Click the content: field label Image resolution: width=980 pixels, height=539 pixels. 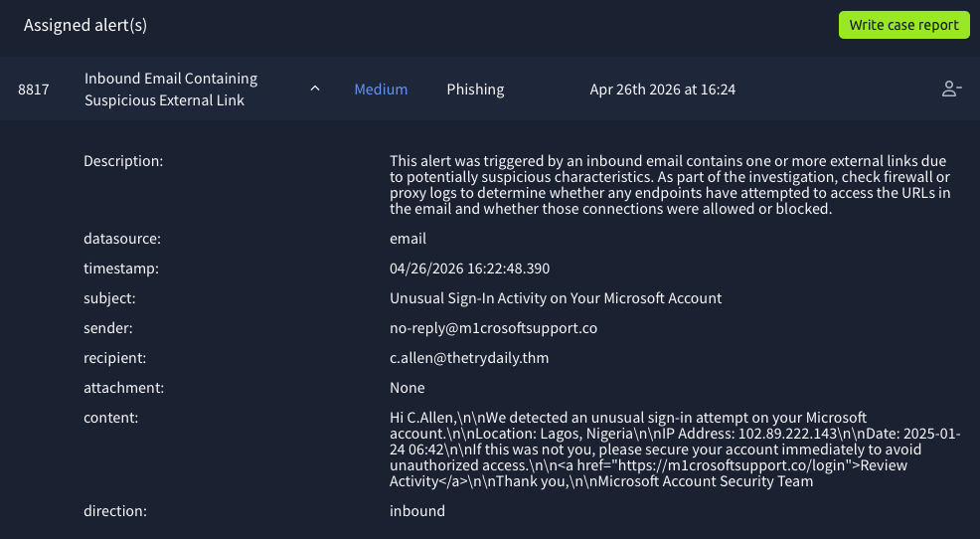110,417
